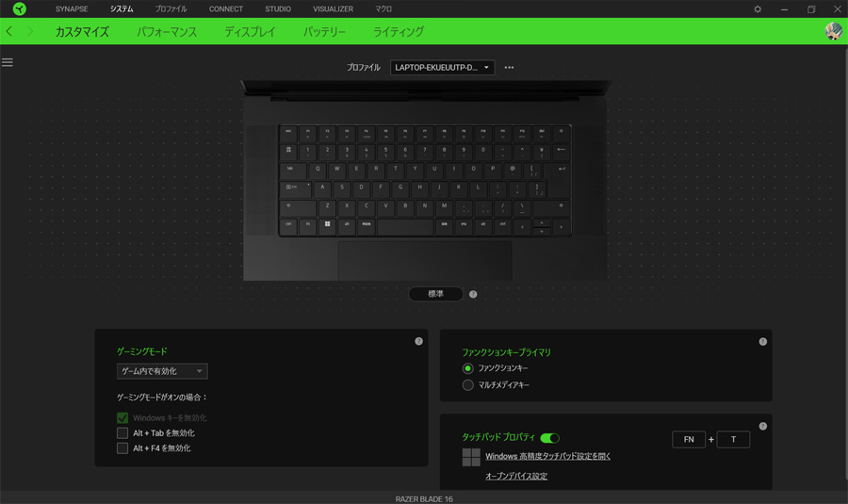Open profile options three-dot menu
Viewport: 848px width, 504px height.
pos(509,68)
